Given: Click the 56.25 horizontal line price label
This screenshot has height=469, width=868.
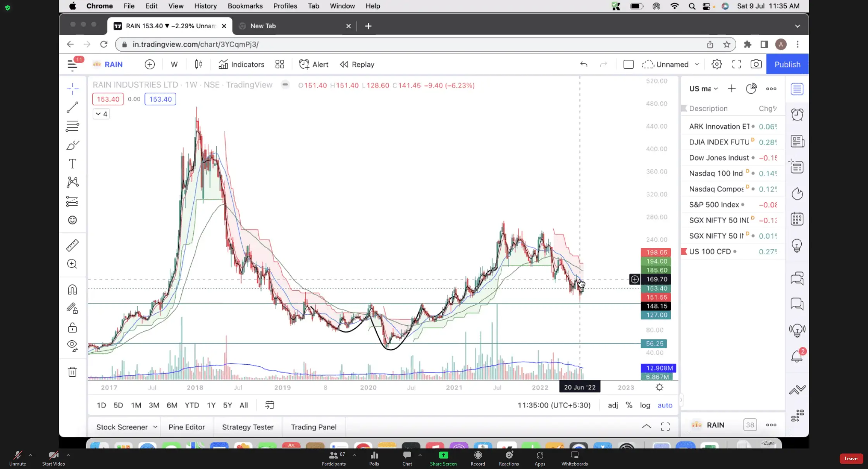Looking at the screenshot, I should (x=654, y=343).
